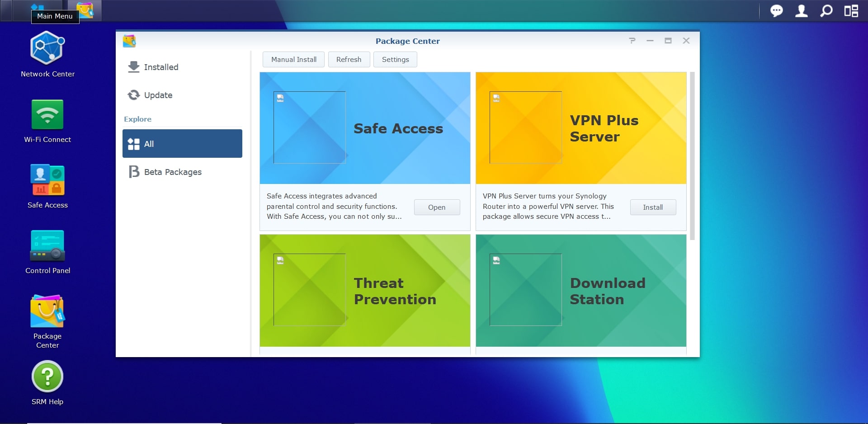
Task: Select Package Center icon in the top taskbar
Action: coord(85,10)
